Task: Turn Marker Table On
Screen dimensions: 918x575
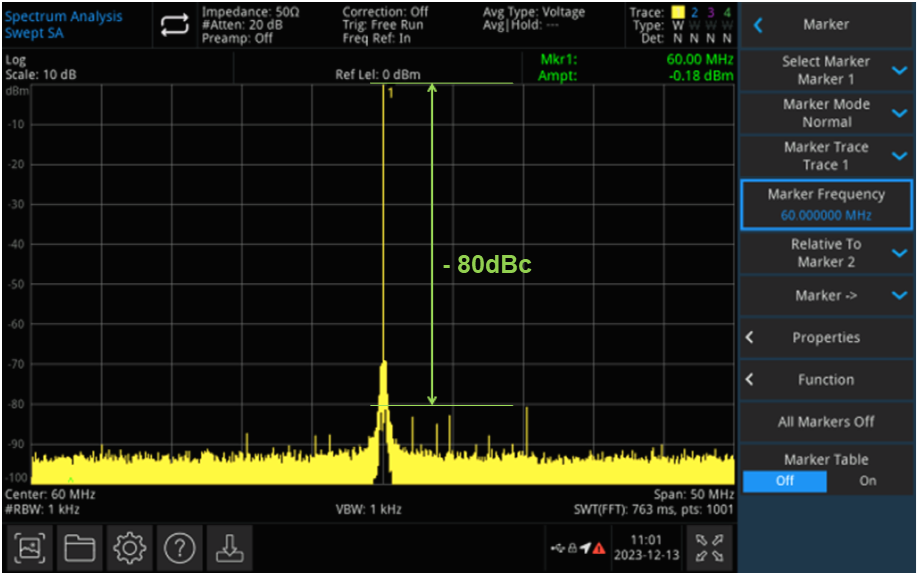Action: [868, 481]
